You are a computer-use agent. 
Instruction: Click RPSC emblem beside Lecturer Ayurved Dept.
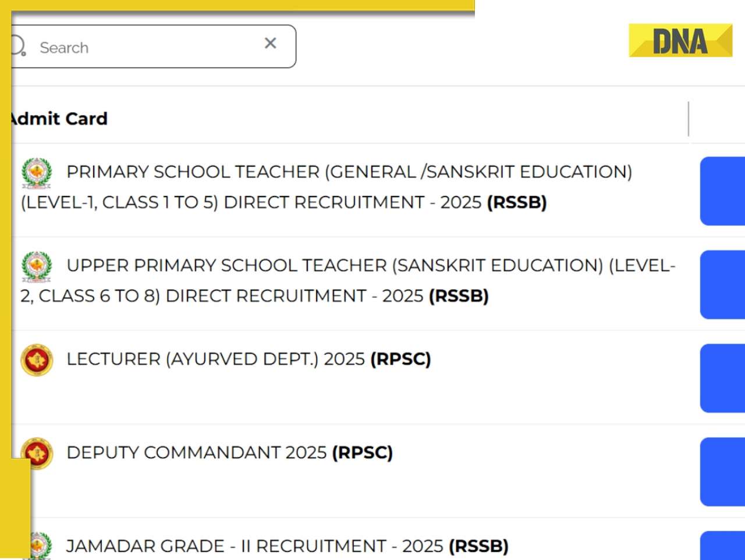(x=37, y=360)
